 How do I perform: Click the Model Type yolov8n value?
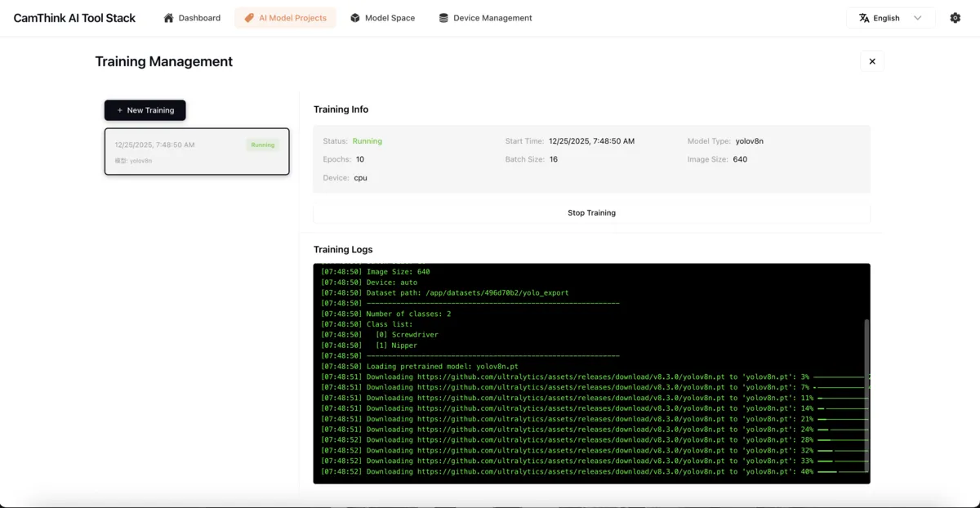click(x=750, y=141)
